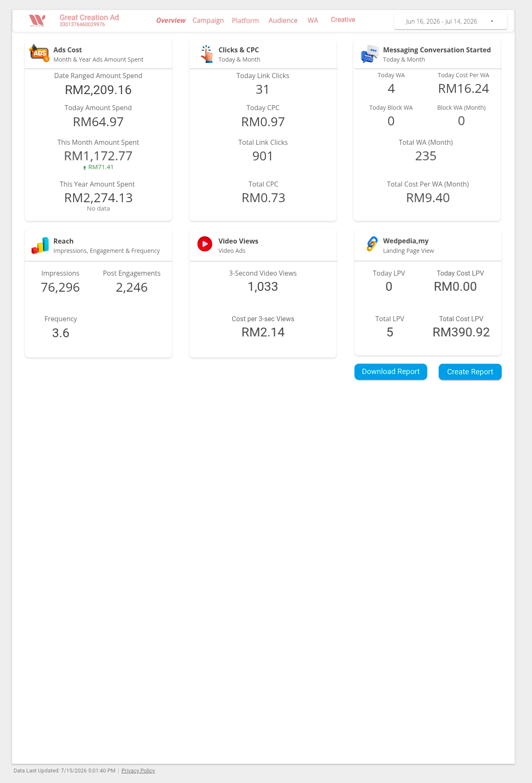Open the date range dropdown arrow

[492, 21]
